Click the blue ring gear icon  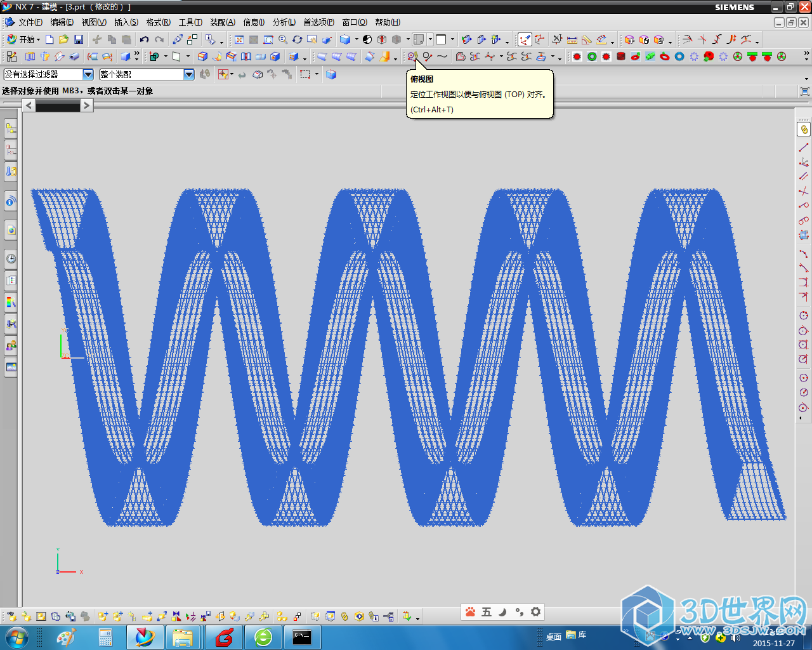point(679,56)
